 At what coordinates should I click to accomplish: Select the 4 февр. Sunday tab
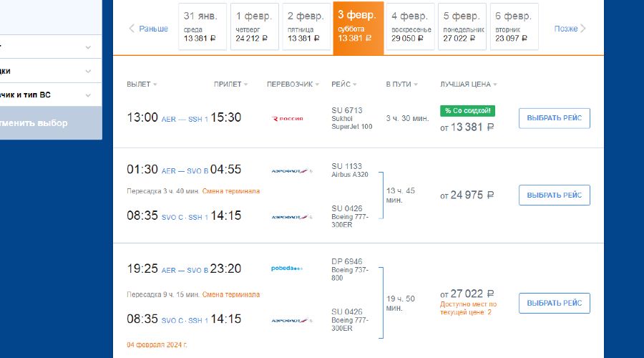[410, 27]
